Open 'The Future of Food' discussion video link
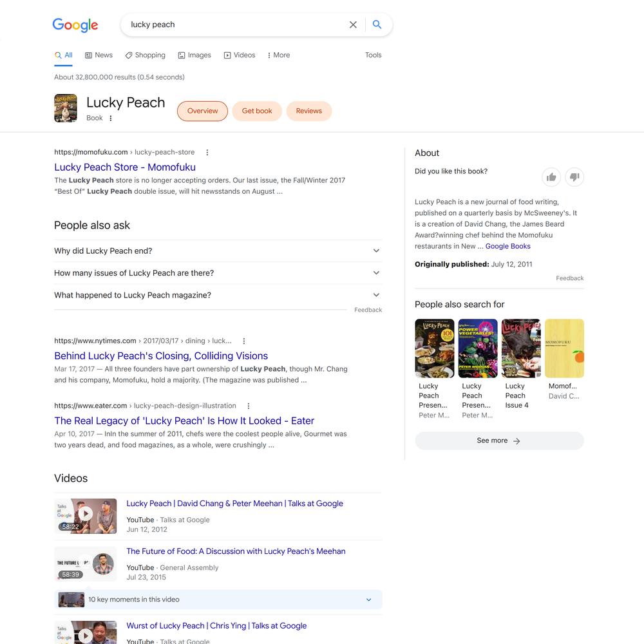 click(x=236, y=551)
